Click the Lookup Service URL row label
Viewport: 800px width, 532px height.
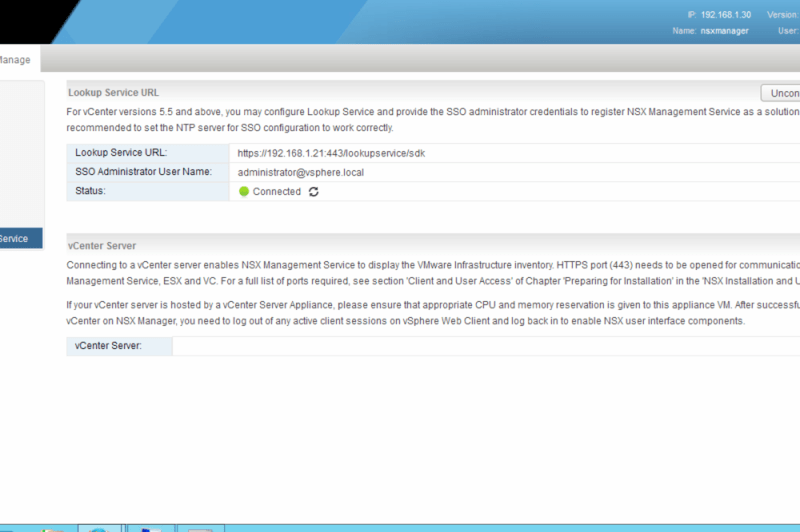pos(121,153)
